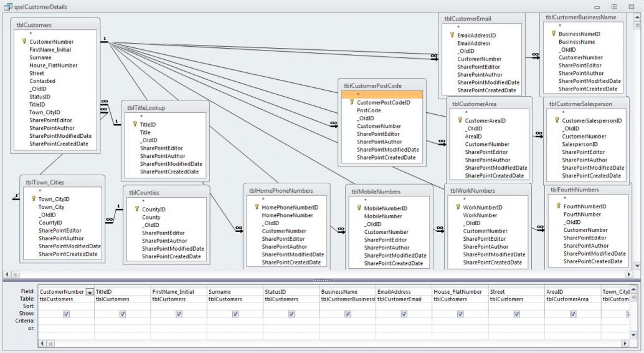Click the CustomerAreaID key icon
644x353 pixels.
pos(460,120)
